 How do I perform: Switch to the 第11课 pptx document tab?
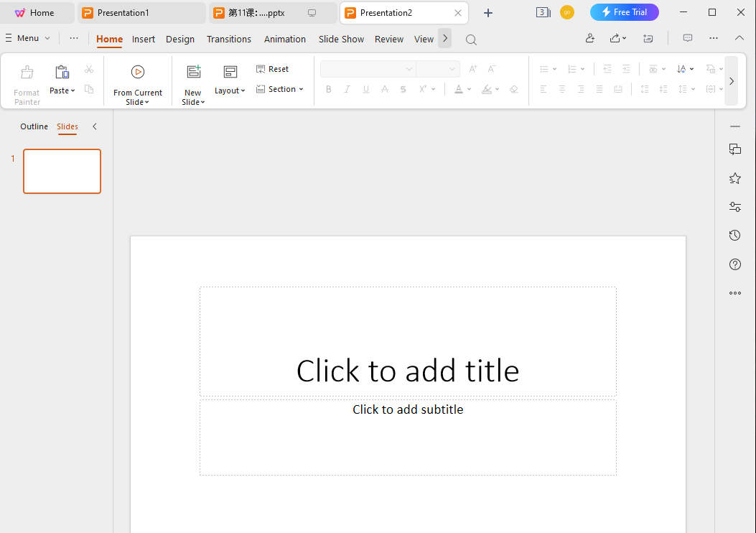pos(273,13)
